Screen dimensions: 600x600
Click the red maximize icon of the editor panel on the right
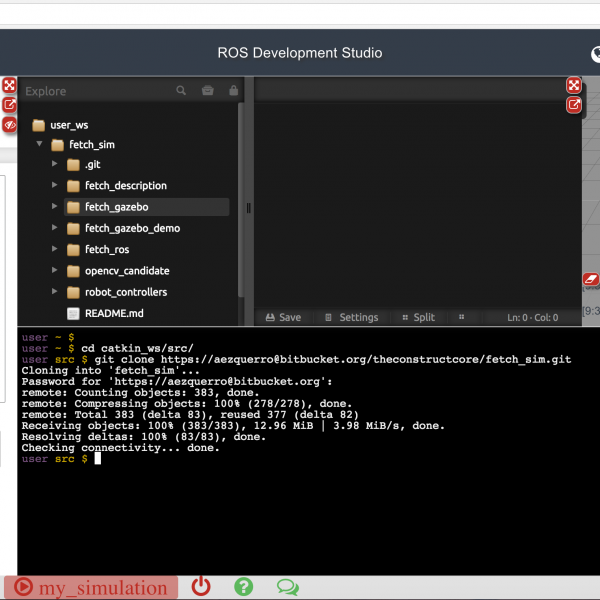(574, 85)
